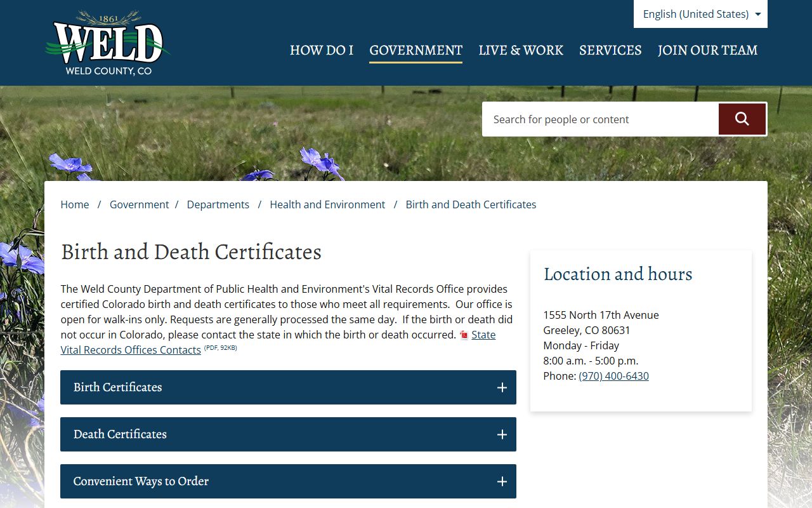This screenshot has height=508, width=812.
Task: Open the Government breadcrumb link
Action: click(139, 204)
